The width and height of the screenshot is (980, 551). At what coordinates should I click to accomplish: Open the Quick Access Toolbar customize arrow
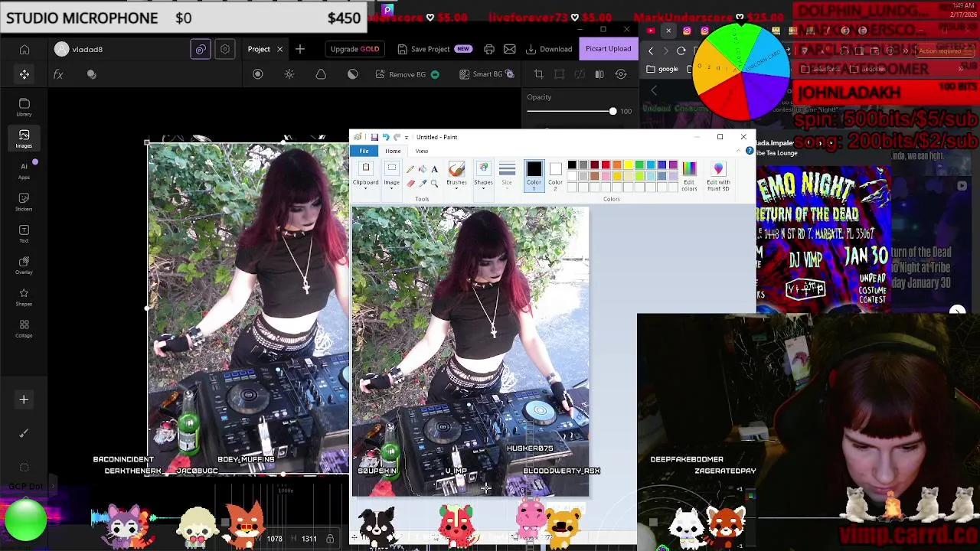point(407,137)
